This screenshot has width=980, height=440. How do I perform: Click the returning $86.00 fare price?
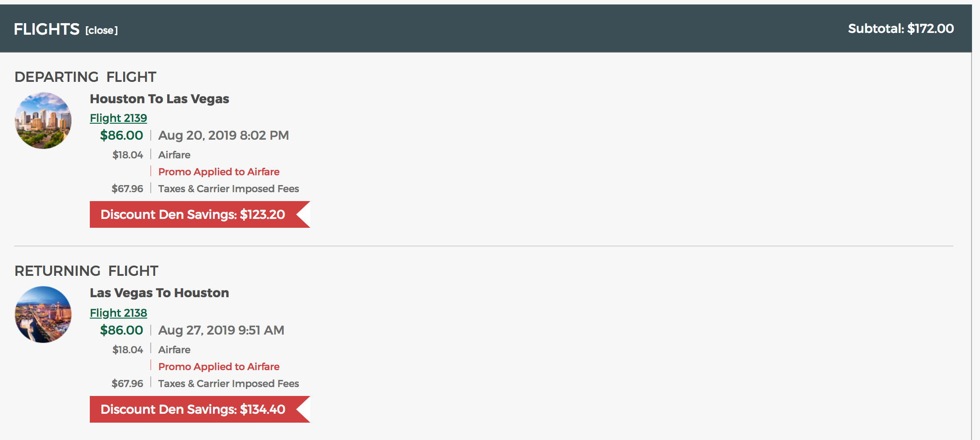click(x=121, y=330)
